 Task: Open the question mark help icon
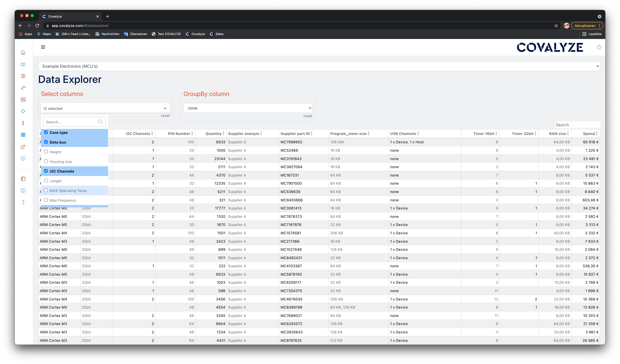pyautogui.click(x=23, y=202)
